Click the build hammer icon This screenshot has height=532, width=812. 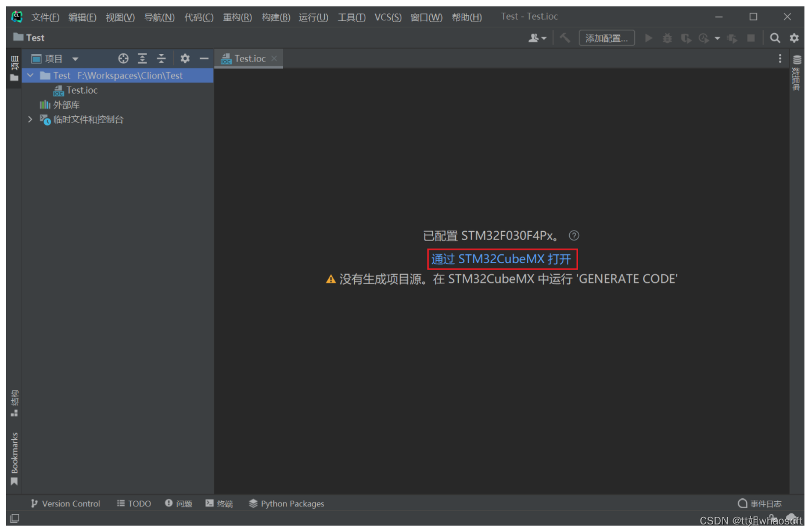[x=565, y=38]
